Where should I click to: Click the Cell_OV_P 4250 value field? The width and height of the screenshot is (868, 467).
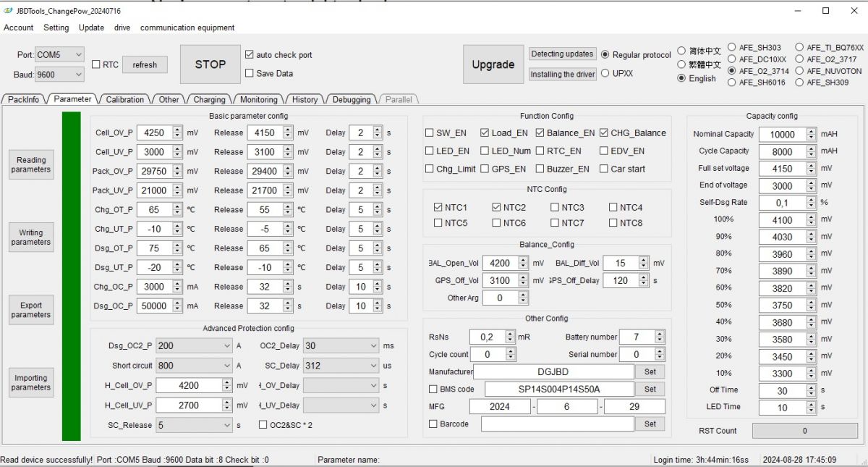click(155, 132)
